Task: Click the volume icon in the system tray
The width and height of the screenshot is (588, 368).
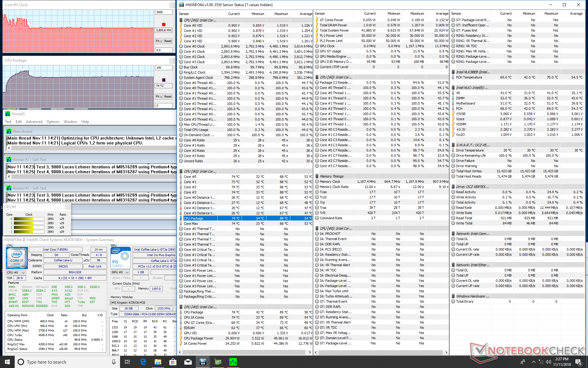Action: 548,362
